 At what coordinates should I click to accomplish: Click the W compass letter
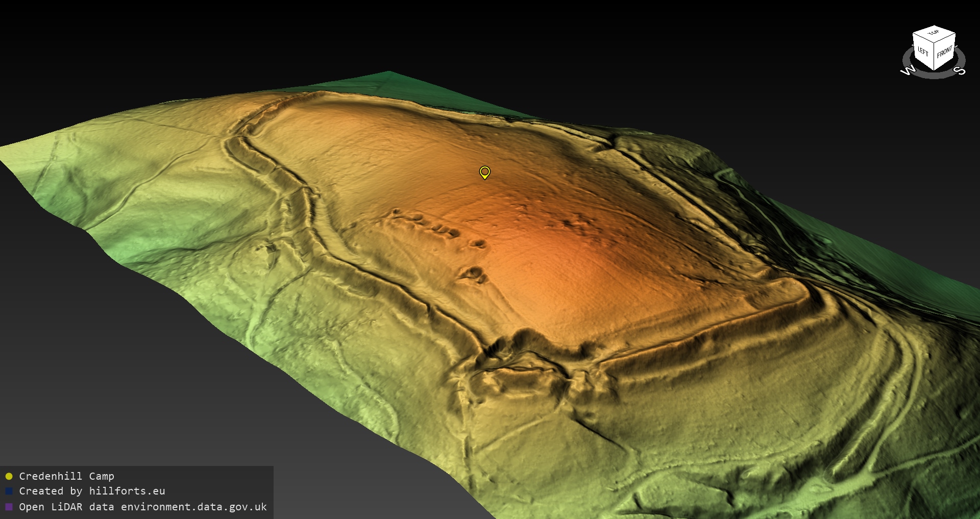908,70
